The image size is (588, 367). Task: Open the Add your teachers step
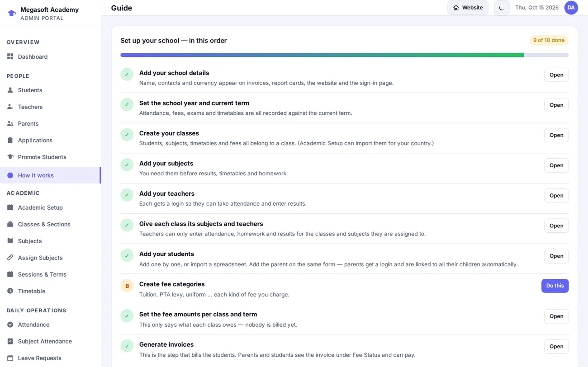pyautogui.click(x=556, y=196)
